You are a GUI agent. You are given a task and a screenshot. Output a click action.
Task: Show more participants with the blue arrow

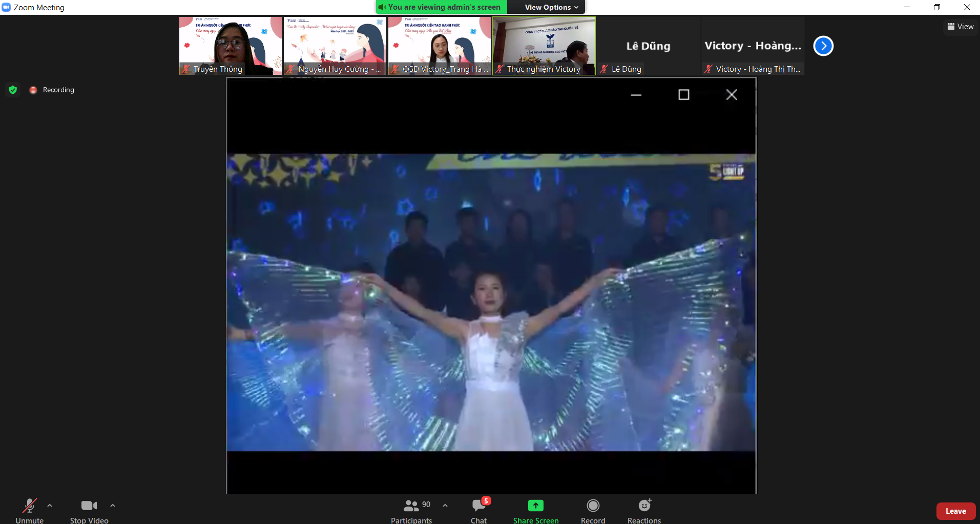tap(823, 46)
